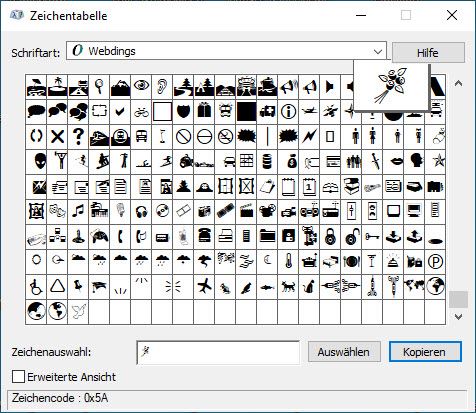Screen dimensions: 476x413
Task: Pick the padlock character
Action: (x=330, y=237)
